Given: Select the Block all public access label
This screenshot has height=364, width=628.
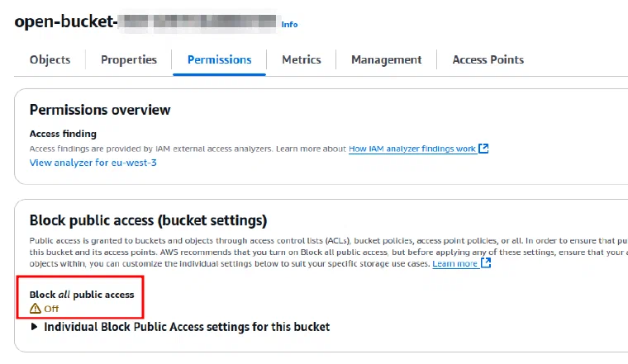Looking at the screenshot, I should pos(82,295).
